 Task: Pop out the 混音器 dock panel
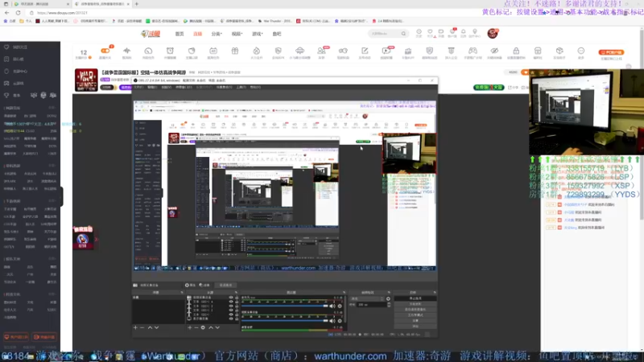click(345, 293)
